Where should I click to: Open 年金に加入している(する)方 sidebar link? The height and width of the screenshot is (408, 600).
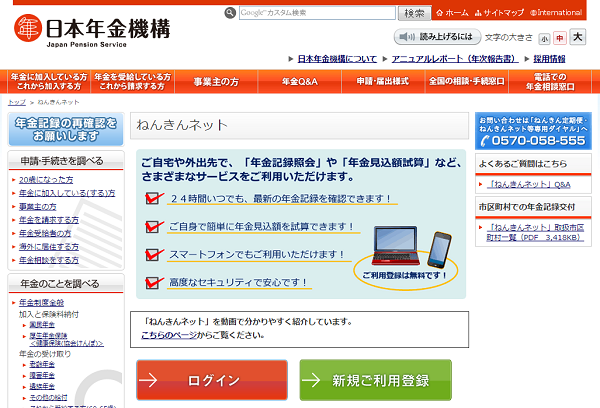coord(67,193)
